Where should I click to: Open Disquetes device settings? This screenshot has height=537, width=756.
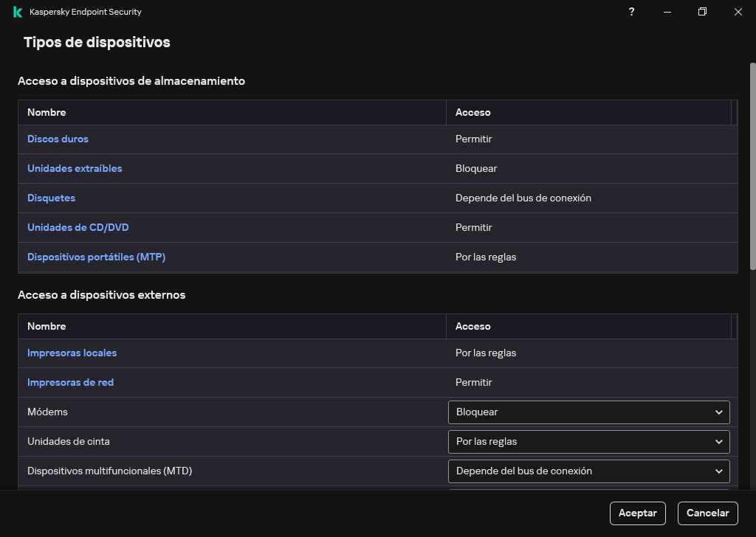pos(51,198)
